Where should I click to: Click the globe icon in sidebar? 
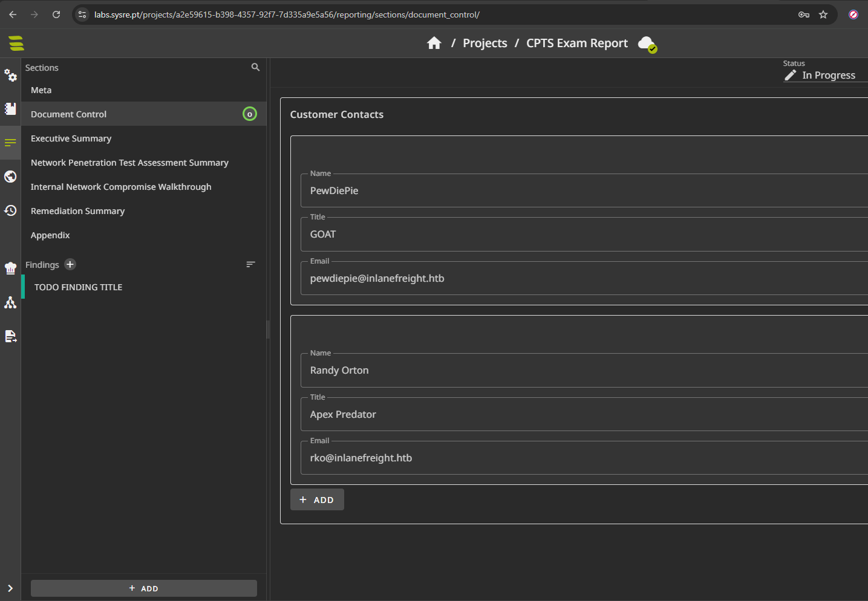(10, 177)
